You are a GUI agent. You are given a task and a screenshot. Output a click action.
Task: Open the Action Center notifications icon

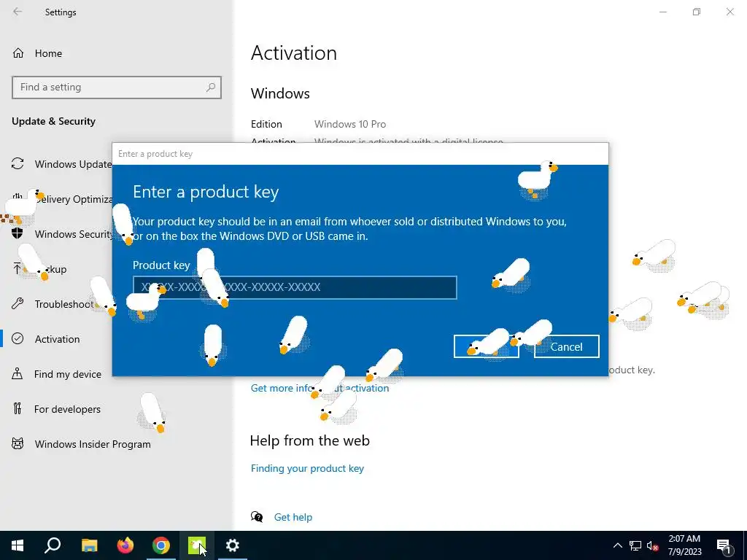(724, 545)
